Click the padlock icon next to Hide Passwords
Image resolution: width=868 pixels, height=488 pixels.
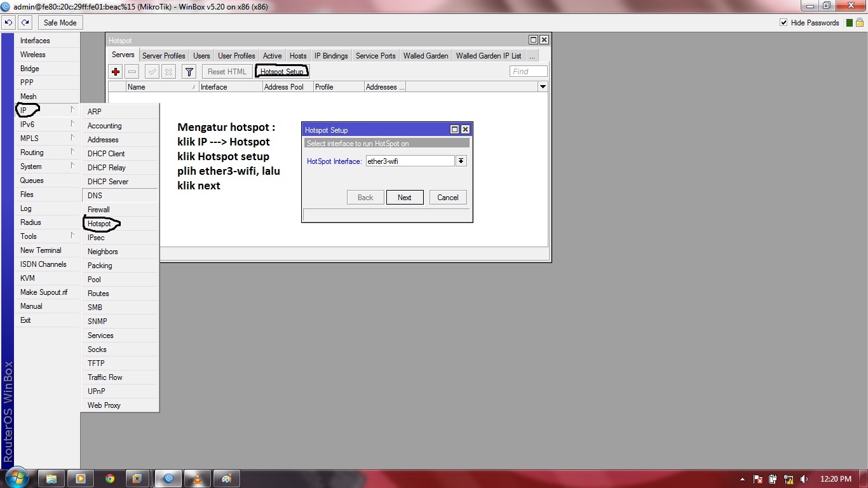(x=859, y=22)
